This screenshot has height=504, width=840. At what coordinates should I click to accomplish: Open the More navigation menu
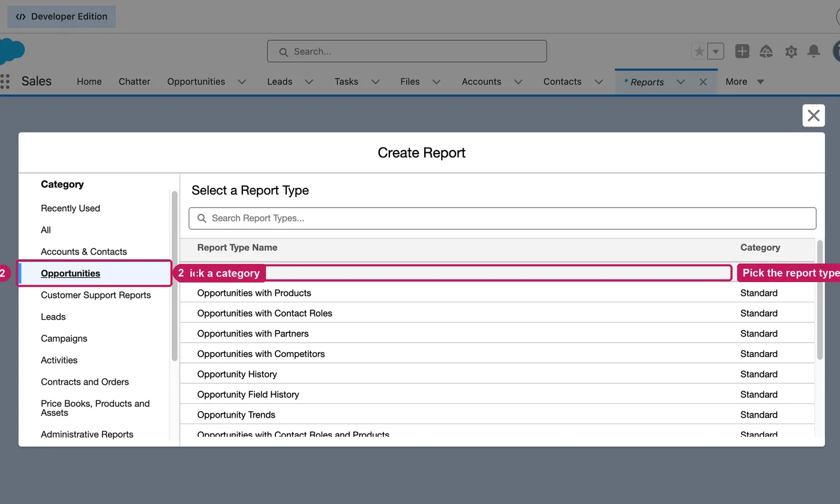click(745, 82)
